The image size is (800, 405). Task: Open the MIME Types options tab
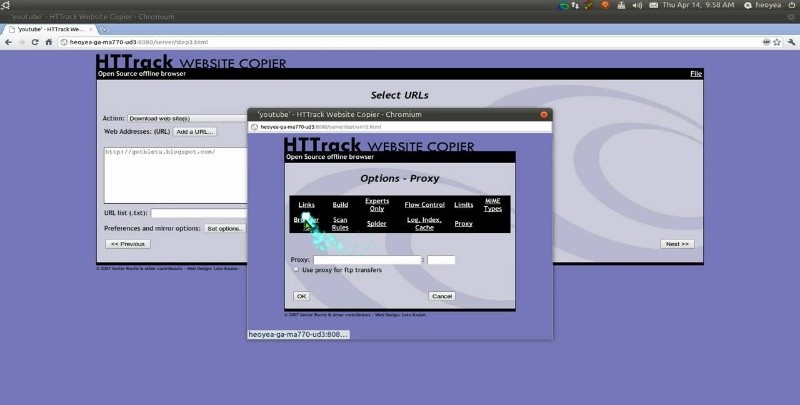(493, 205)
